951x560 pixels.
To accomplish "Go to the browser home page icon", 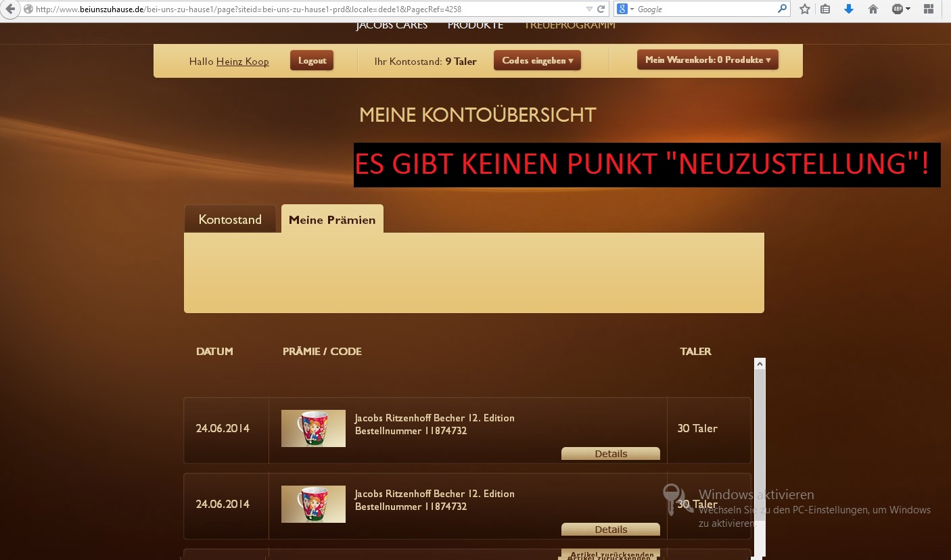I will (873, 9).
